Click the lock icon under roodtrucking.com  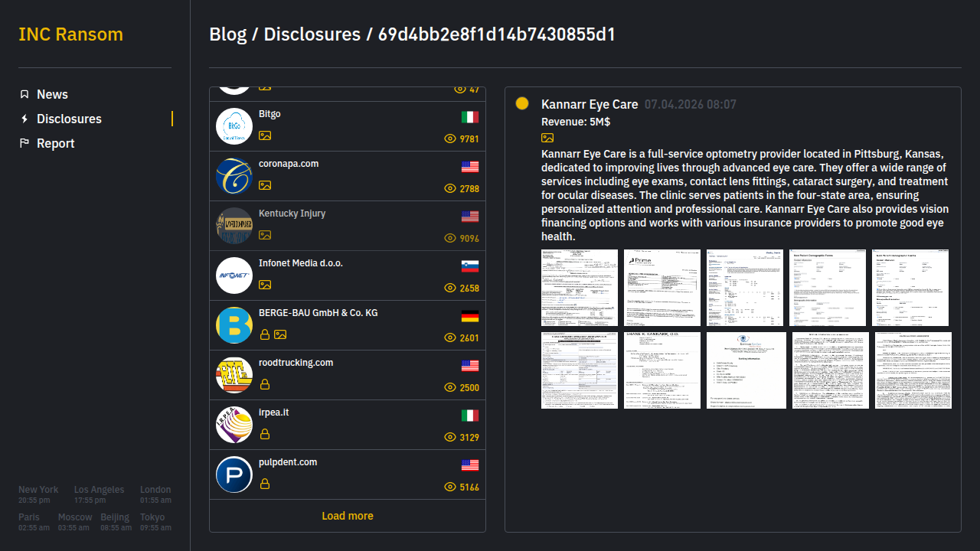[265, 384]
